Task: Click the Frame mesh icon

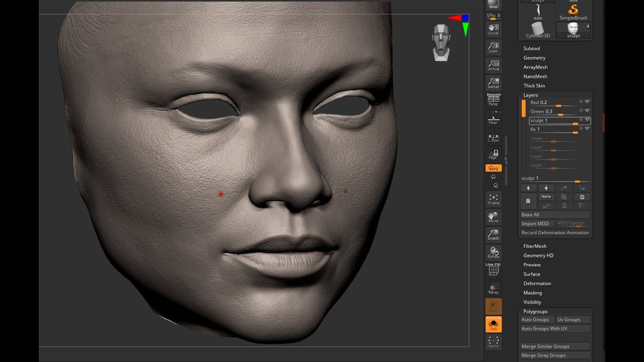Action: coord(494,199)
